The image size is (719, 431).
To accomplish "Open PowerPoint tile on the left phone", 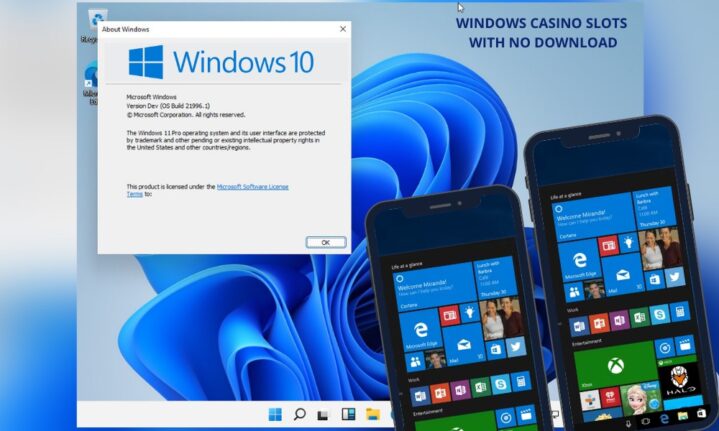I will [441, 393].
